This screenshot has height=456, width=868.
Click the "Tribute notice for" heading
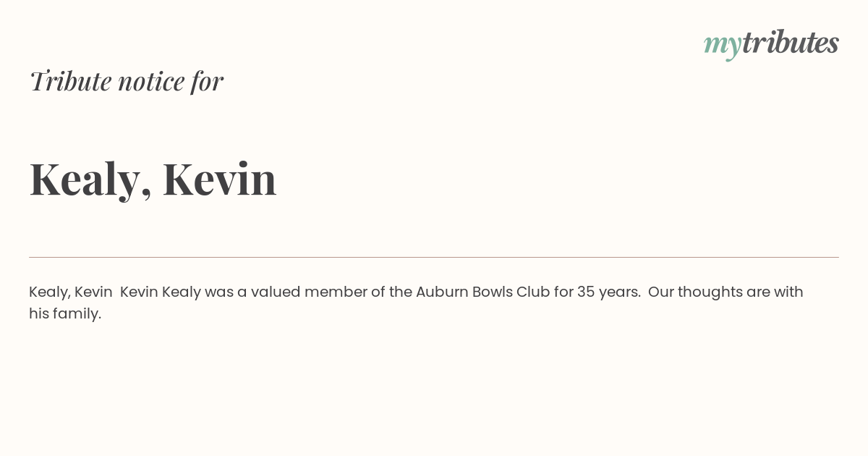coord(127,81)
